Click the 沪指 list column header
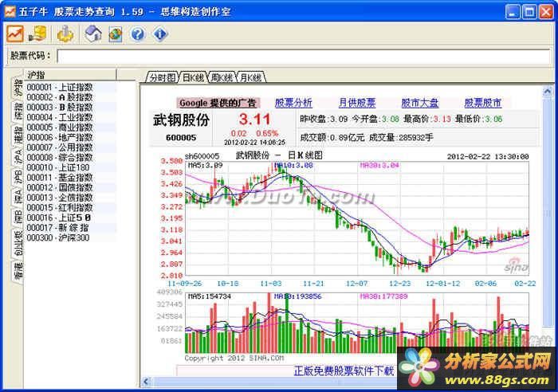Screen dimensions: 558x392 click(70, 75)
